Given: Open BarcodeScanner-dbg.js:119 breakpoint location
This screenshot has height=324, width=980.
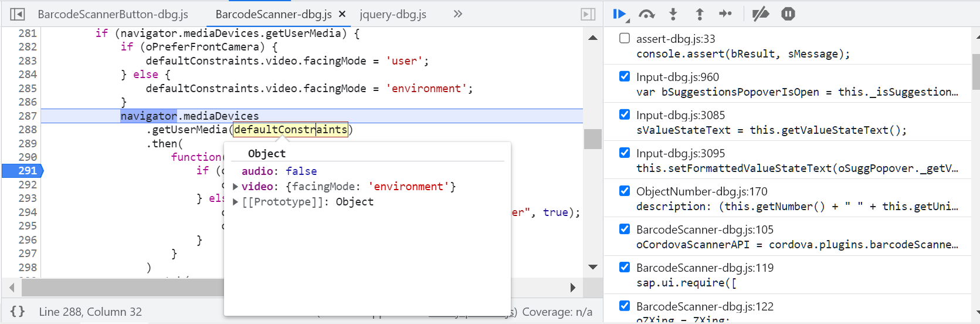Looking at the screenshot, I should point(705,268).
